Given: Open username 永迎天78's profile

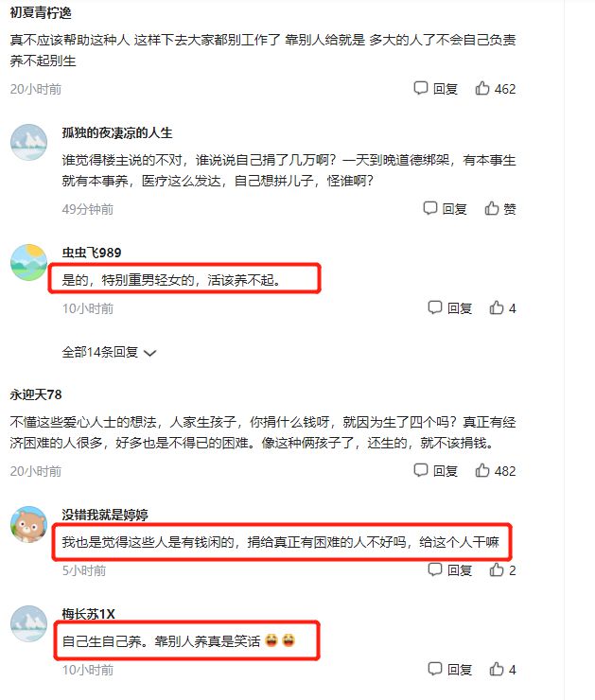Looking at the screenshot, I should pyautogui.click(x=36, y=394).
